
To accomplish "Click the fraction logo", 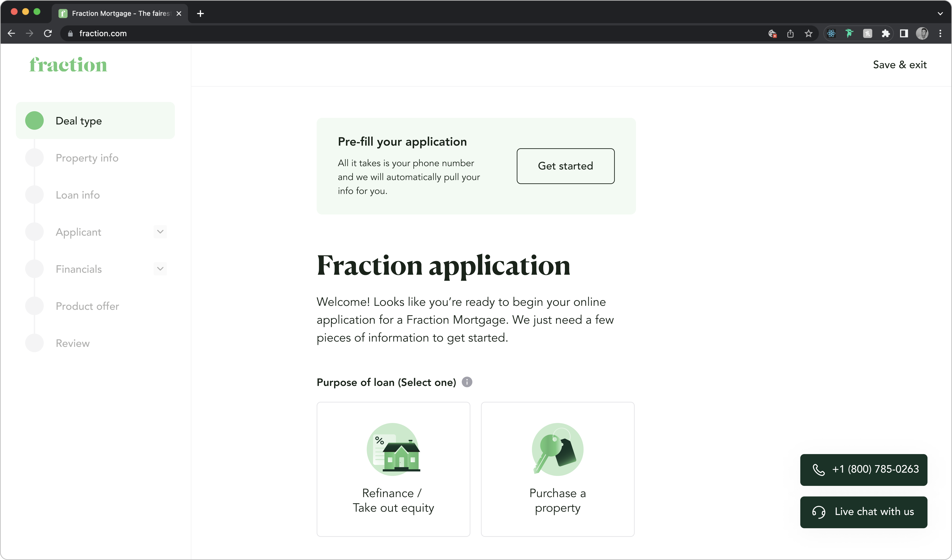I will pos(68,65).
